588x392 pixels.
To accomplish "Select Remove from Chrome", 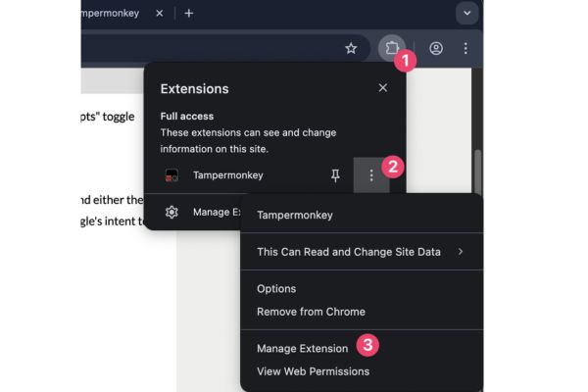I will click(311, 312).
